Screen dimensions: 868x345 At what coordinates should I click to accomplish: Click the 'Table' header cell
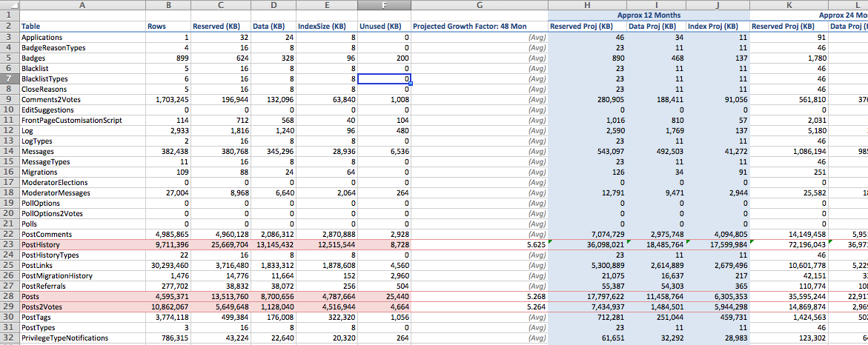pyautogui.click(x=82, y=26)
